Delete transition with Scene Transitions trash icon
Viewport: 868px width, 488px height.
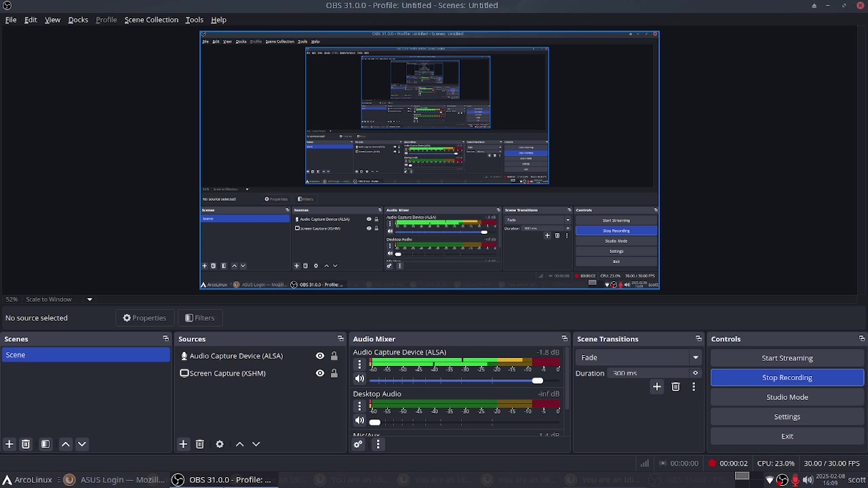tap(675, 387)
